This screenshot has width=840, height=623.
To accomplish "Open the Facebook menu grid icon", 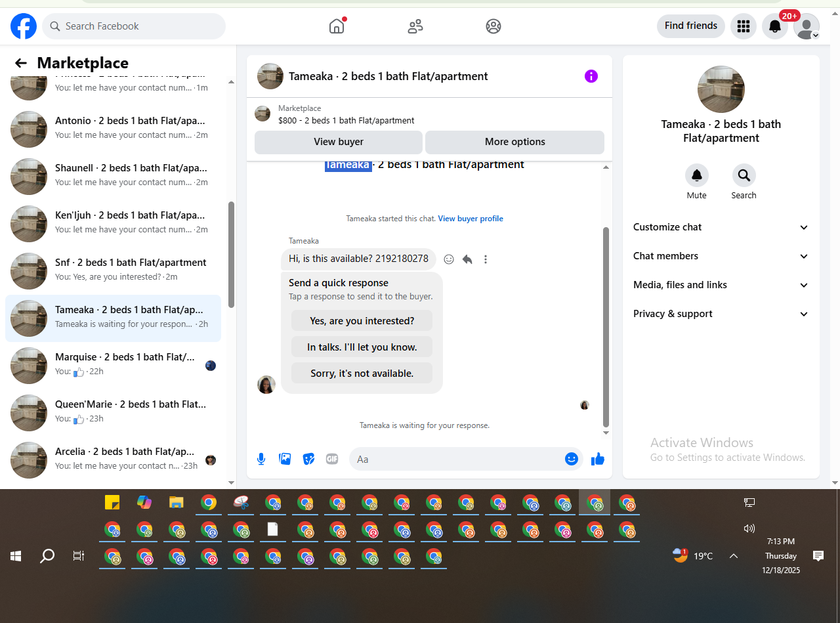I will point(744,26).
